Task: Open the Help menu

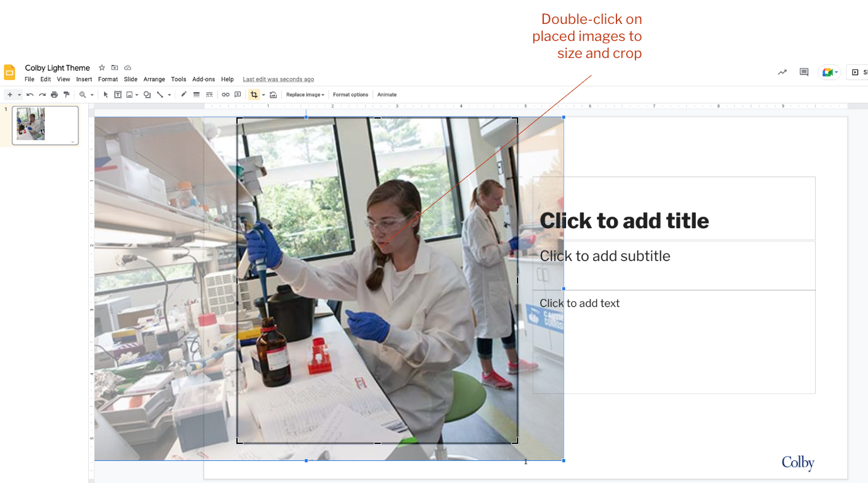Action: [x=228, y=79]
